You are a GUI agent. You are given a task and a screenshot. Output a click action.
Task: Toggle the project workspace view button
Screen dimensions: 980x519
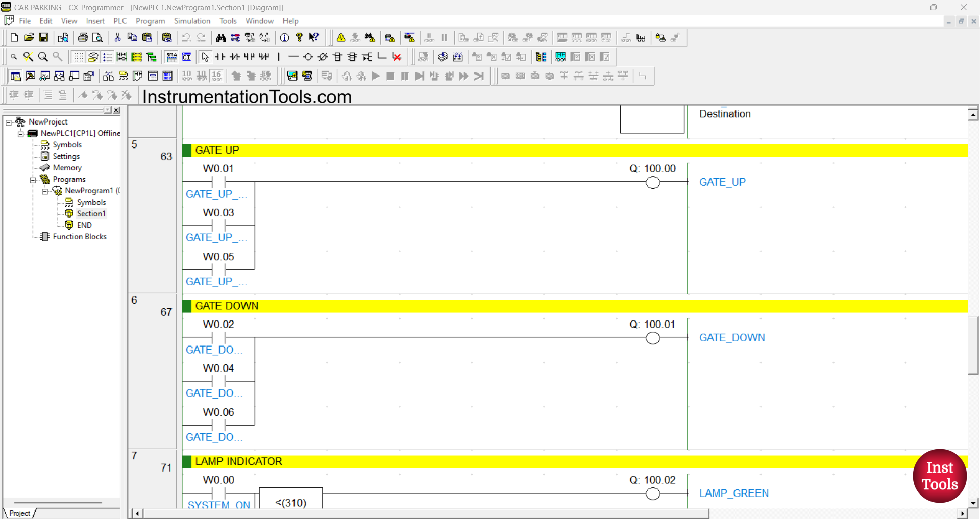coord(16,76)
